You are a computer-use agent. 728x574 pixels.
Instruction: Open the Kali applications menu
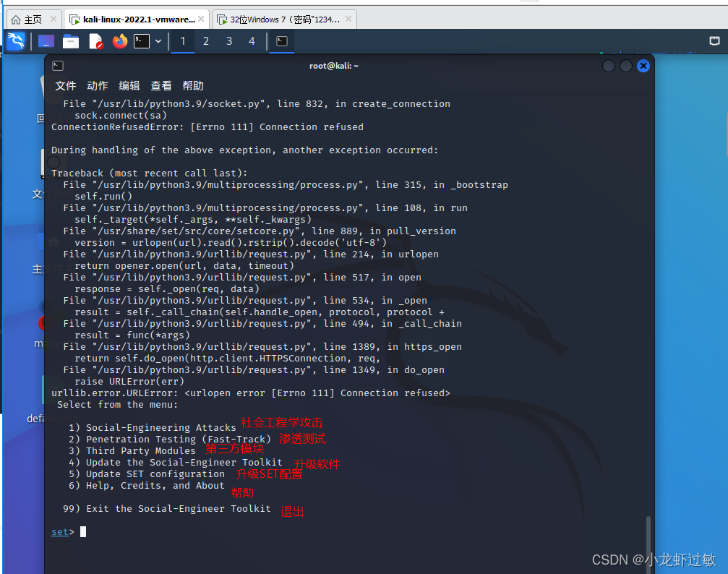coord(14,41)
